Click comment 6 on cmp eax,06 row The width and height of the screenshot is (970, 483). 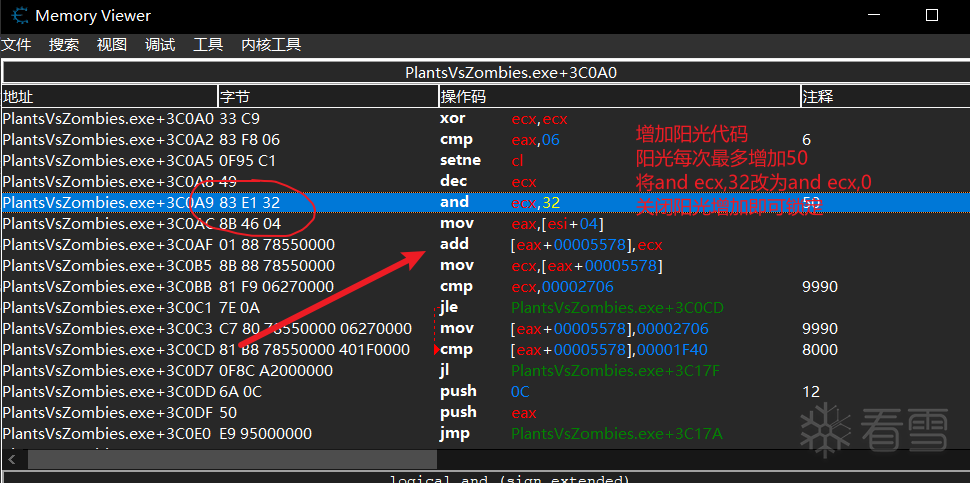(x=806, y=140)
